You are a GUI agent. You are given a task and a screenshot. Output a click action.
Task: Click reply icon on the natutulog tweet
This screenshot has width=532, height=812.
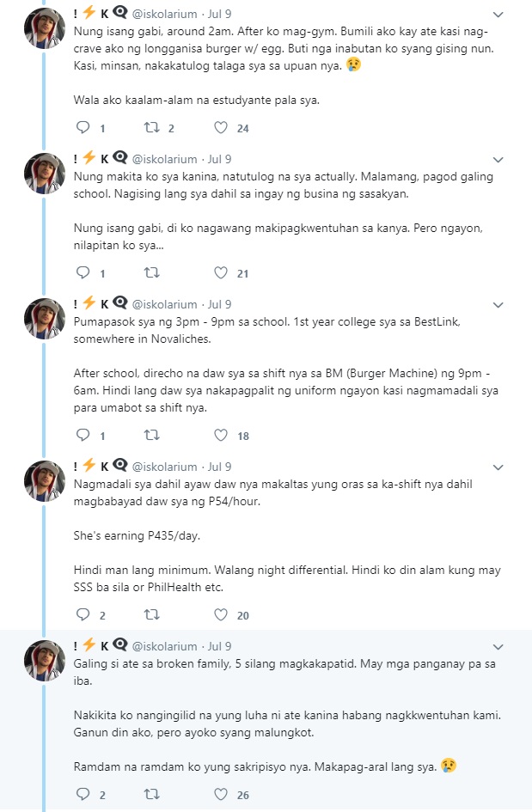click(x=83, y=274)
